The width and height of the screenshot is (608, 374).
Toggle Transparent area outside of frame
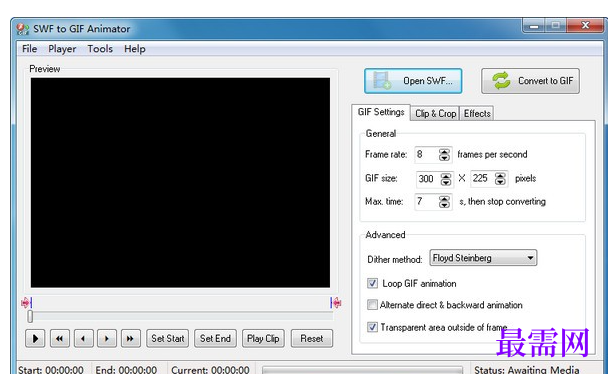[x=372, y=327]
